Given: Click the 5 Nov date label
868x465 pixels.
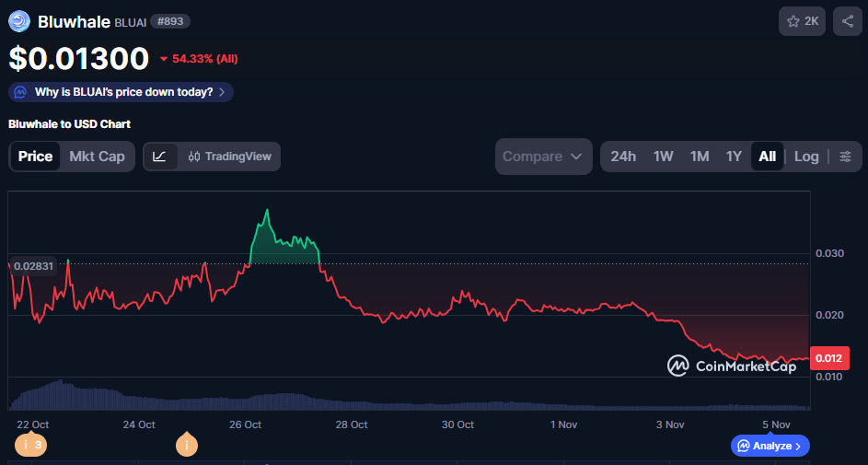Looking at the screenshot, I should pos(776,424).
